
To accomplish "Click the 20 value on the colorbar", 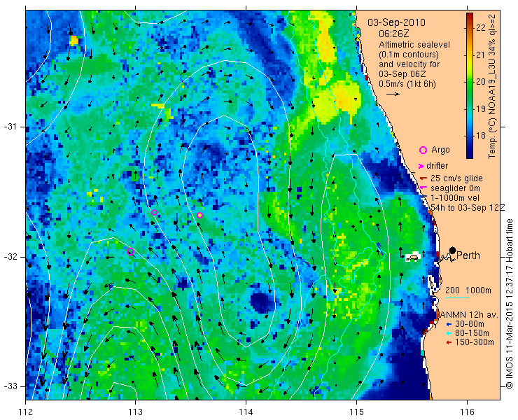I will tap(481, 82).
